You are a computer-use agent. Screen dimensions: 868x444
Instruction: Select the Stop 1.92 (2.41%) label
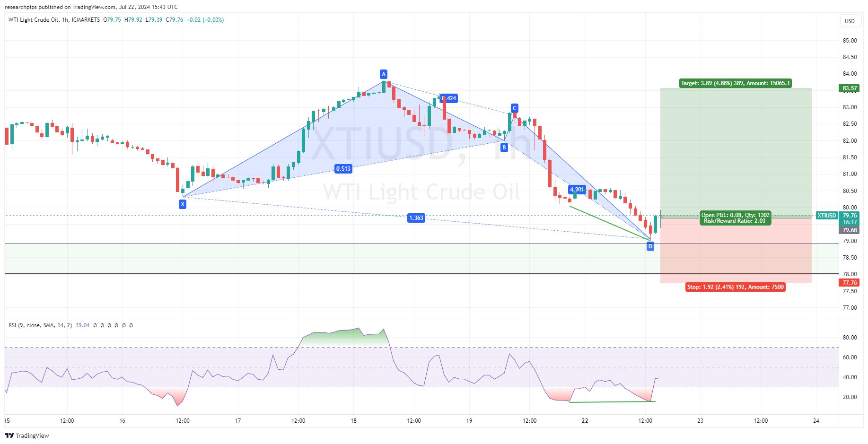tap(736, 287)
